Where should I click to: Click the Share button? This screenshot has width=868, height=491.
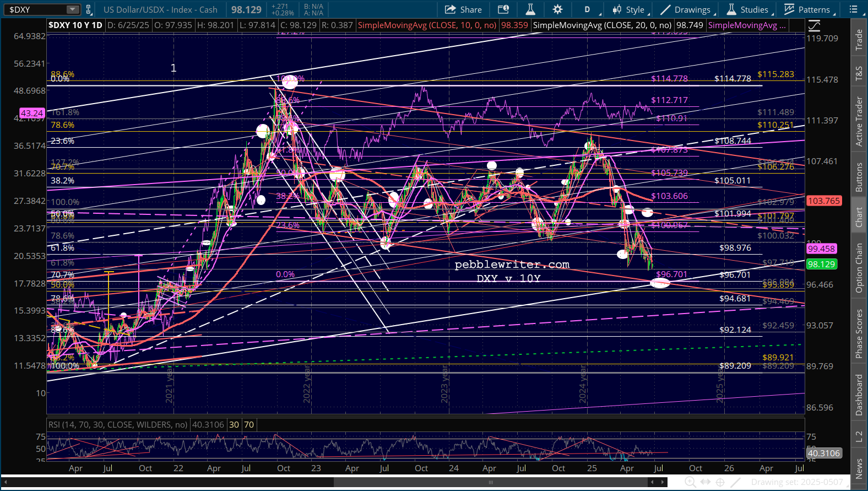click(x=463, y=9)
